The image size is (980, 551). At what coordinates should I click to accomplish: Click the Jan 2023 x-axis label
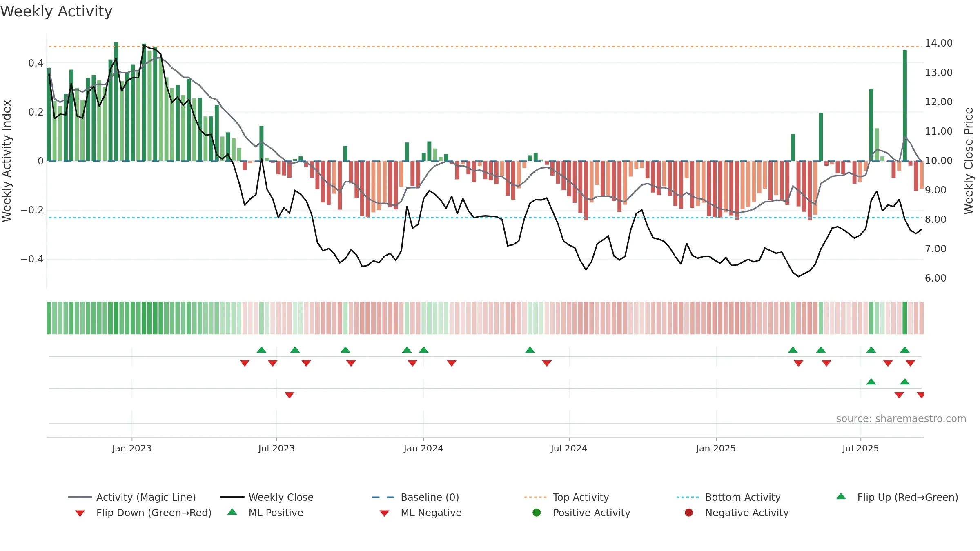click(132, 448)
